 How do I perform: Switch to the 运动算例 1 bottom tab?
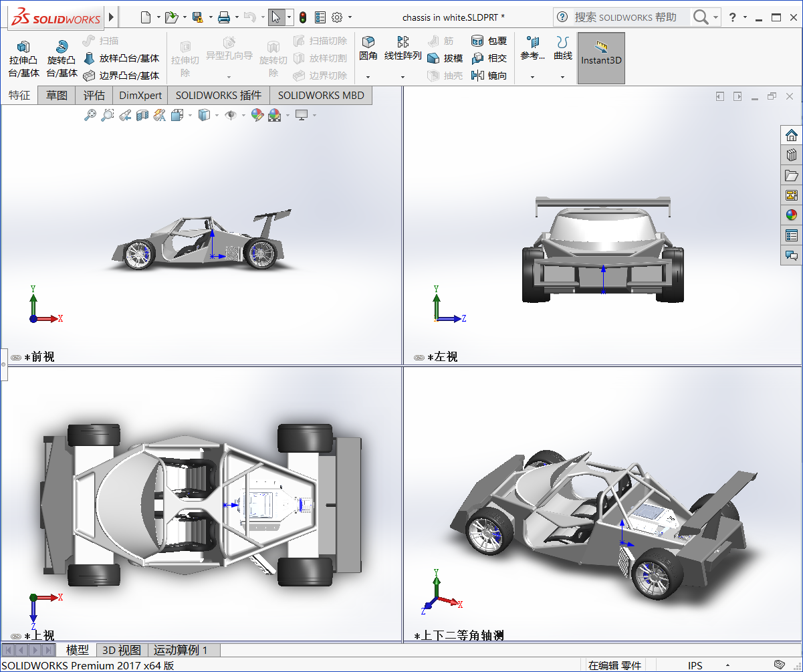183,650
